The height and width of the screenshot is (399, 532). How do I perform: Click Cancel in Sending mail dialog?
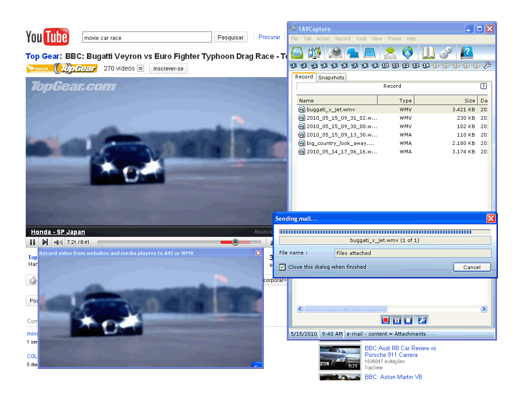pos(472,267)
